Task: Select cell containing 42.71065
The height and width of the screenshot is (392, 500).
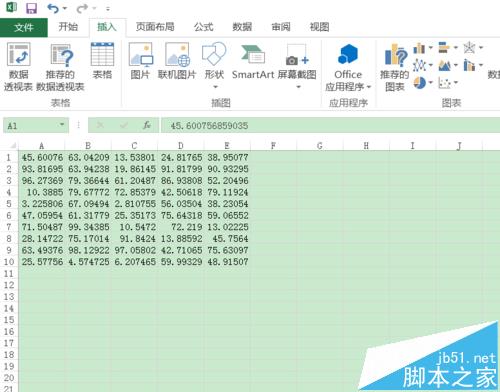Action: [181, 250]
